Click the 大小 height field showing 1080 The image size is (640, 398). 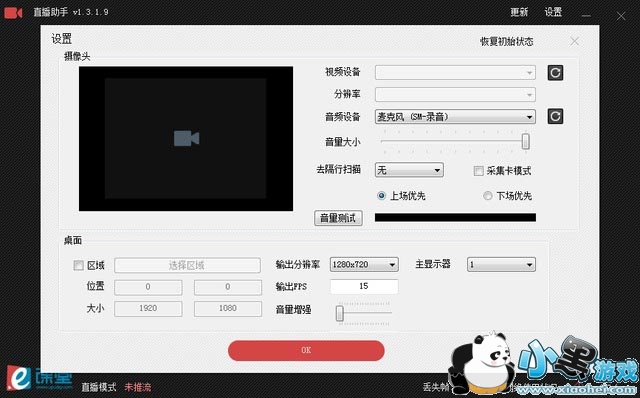[x=228, y=309]
